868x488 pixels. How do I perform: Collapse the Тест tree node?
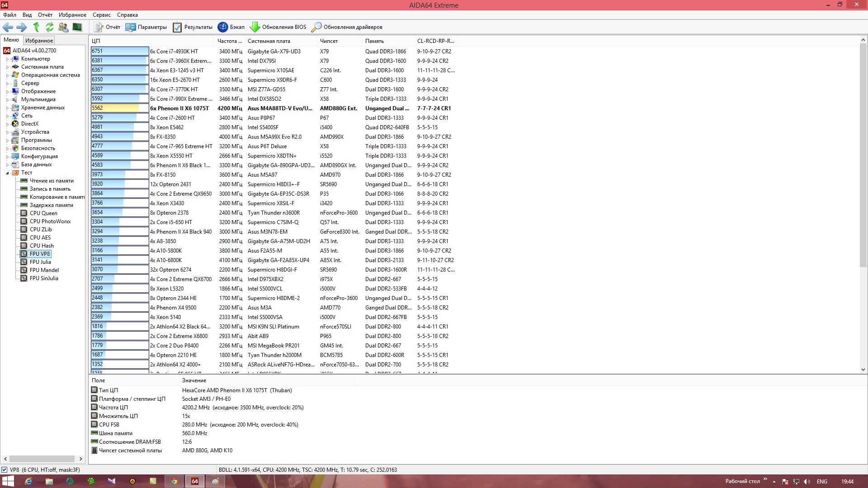coord(7,173)
